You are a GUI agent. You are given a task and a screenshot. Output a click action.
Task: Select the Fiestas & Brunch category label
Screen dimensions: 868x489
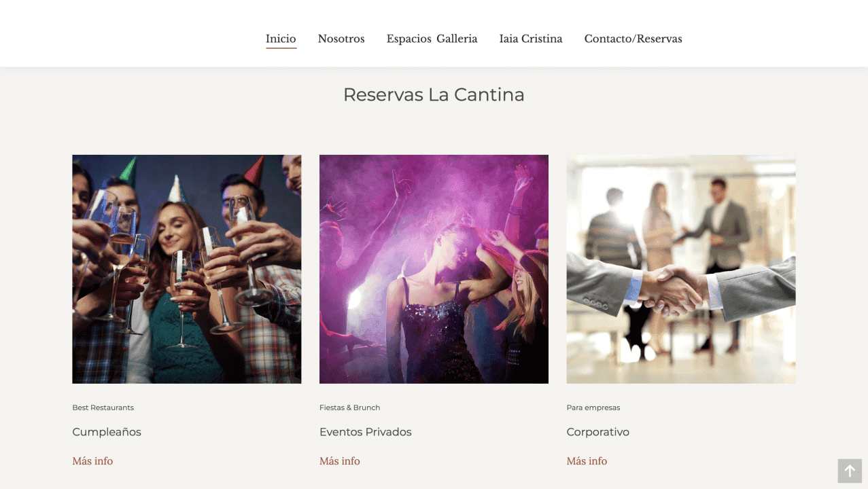[x=350, y=407]
